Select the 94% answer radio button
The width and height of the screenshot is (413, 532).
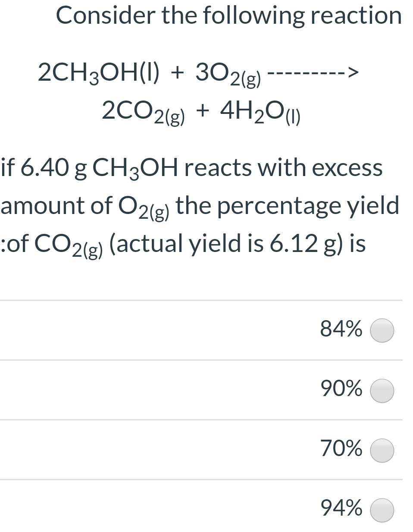point(382,510)
